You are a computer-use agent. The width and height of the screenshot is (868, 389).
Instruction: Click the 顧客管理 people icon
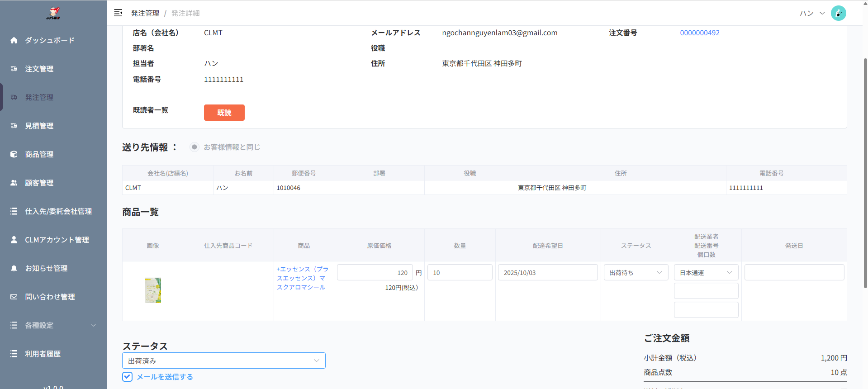tap(14, 183)
